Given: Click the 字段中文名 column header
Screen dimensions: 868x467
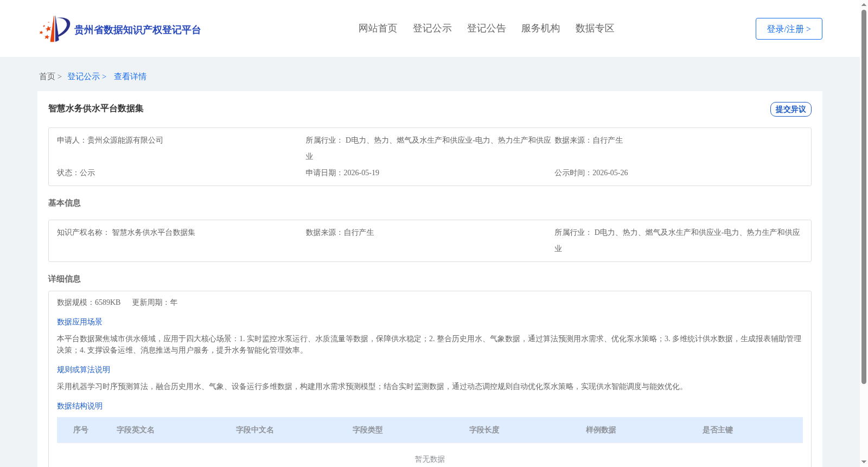Looking at the screenshot, I should click(x=255, y=430).
